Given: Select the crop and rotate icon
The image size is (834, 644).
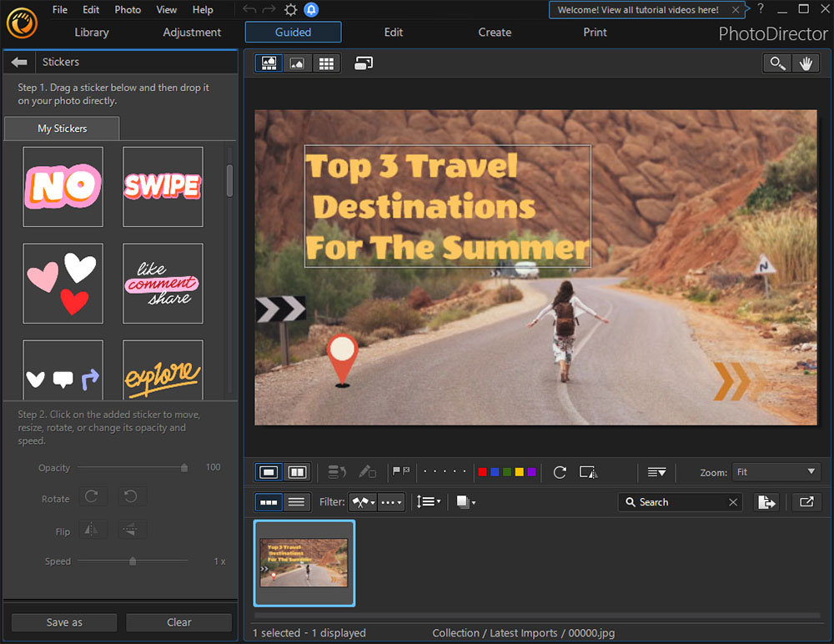Looking at the screenshot, I should [588, 471].
